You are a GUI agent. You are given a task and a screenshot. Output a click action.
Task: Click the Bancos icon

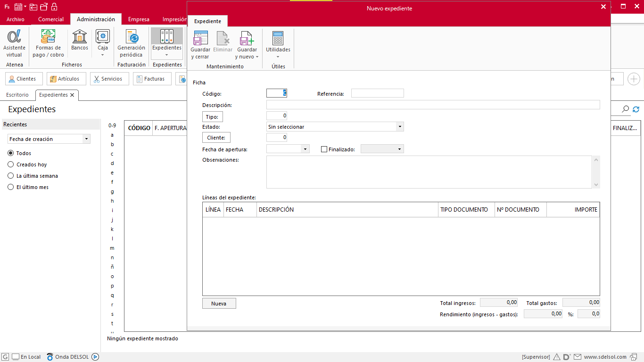click(80, 37)
